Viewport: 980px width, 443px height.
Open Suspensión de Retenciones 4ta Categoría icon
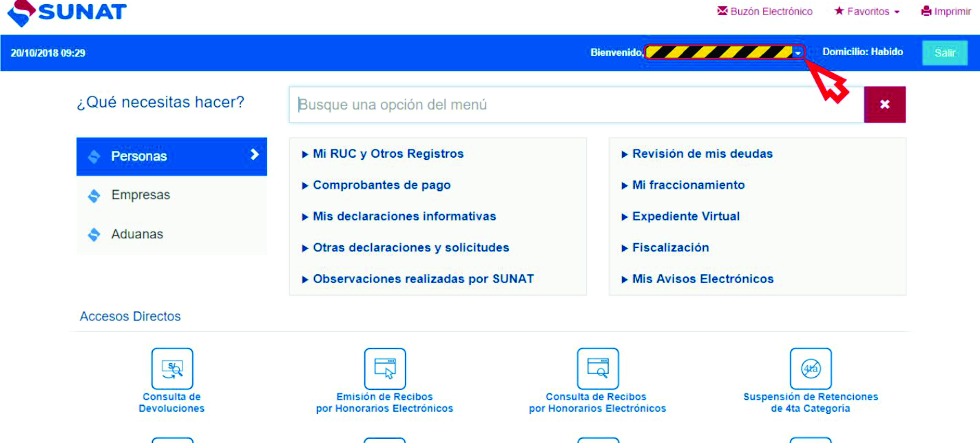(x=810, y=368)
